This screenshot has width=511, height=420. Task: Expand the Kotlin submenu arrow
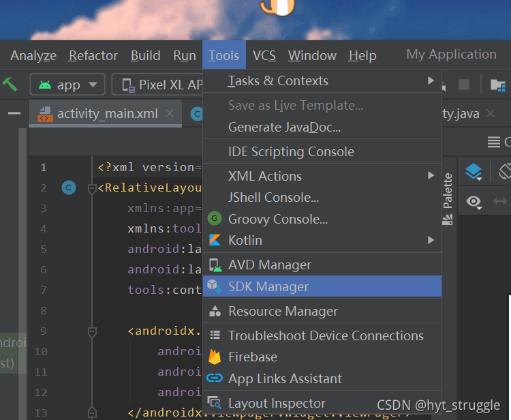pos(431,240)
